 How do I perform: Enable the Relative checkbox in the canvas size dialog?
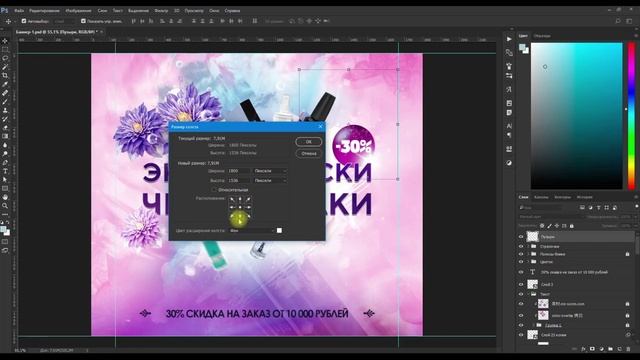213,190
